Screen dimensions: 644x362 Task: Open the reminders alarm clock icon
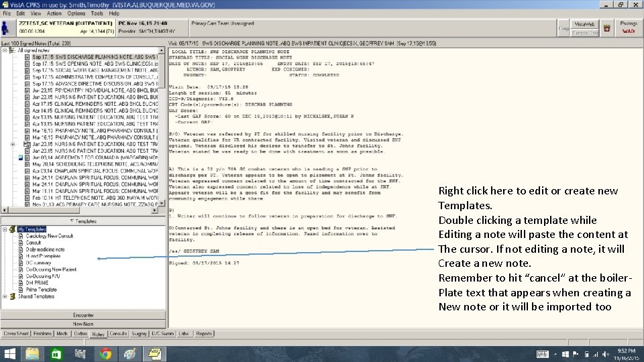tap(606, 28)
